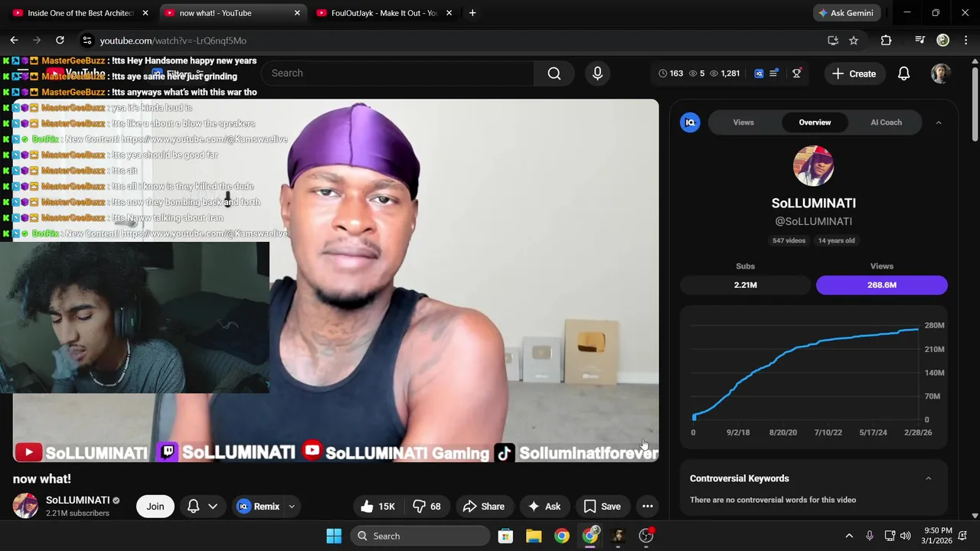This screenshot has width=980, height=551.
Task: Click the address bar URL youtube.com/watch
Action: 173,41
